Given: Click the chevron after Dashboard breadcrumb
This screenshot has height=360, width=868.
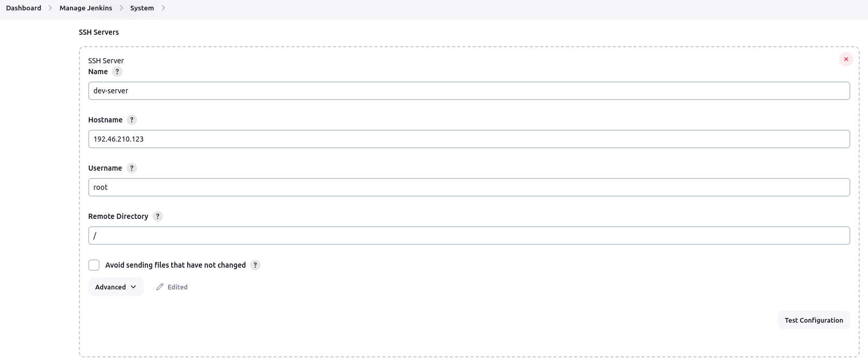Looking at the screenshot, I should click(50, 8).
